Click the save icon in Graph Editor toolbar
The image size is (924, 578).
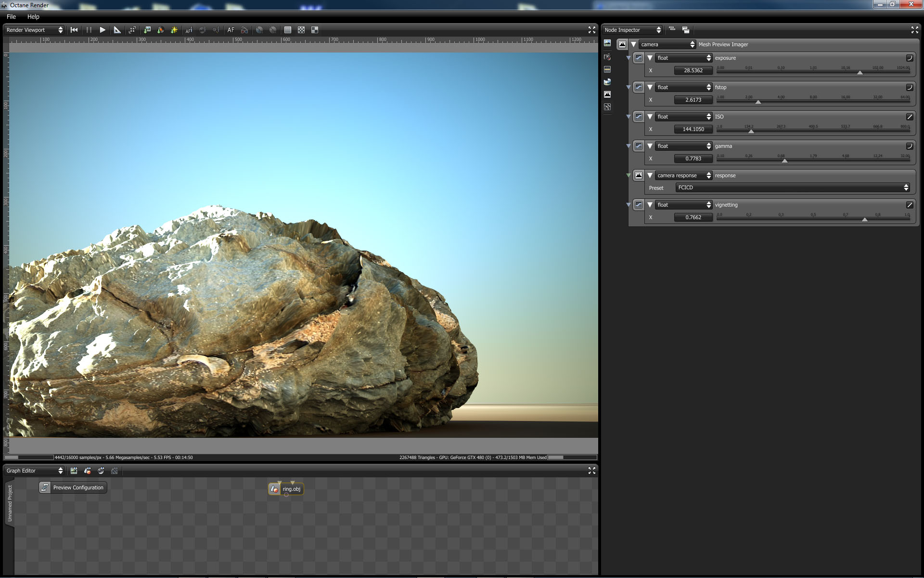click(74, 471)
